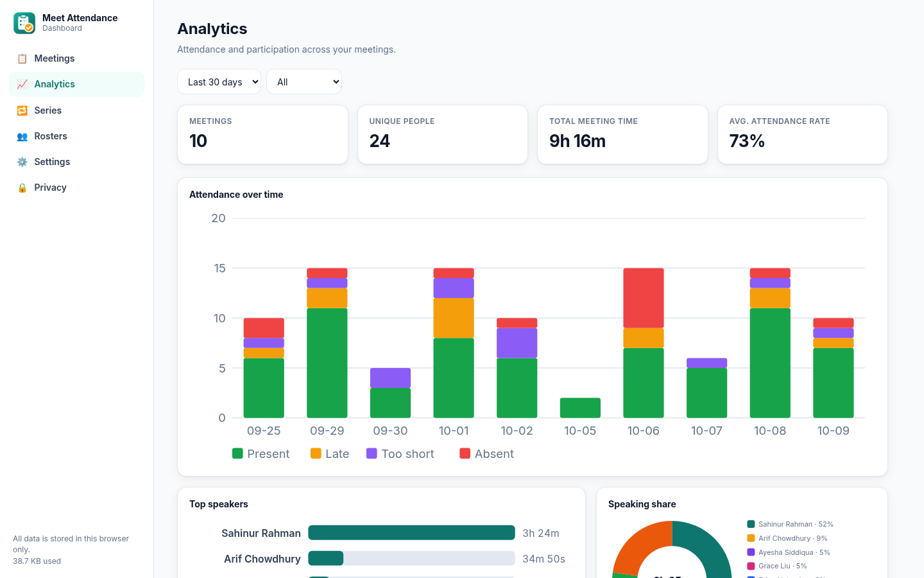Click Sahinur Rahman's teal swatch in Speaking share
Image resolution: width=924 pixels, height=578 pixels.
click(x=751, y=524)
